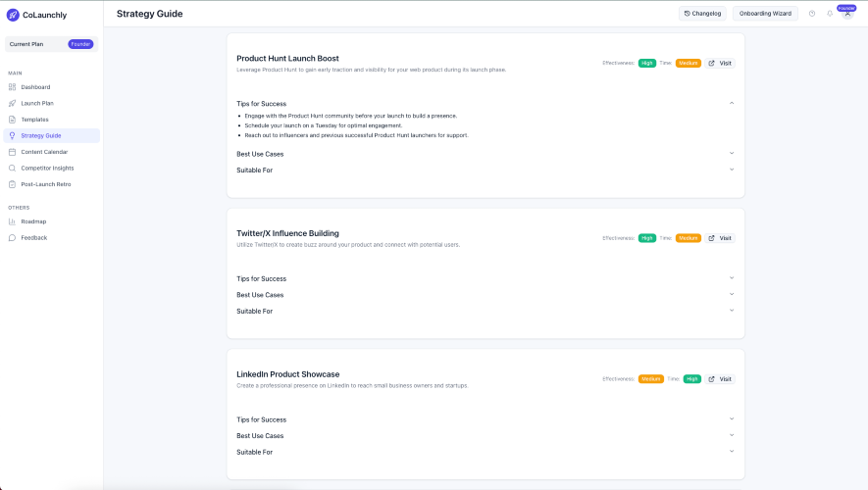Open Templates in the sidebar menu
This screenshot has height=490, width=868.
coord(34,120)
